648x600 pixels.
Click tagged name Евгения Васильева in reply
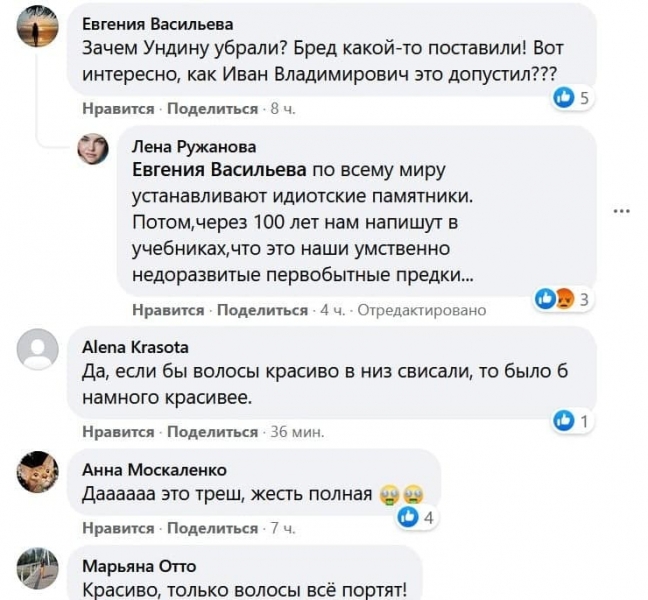[x=220, y=169]
